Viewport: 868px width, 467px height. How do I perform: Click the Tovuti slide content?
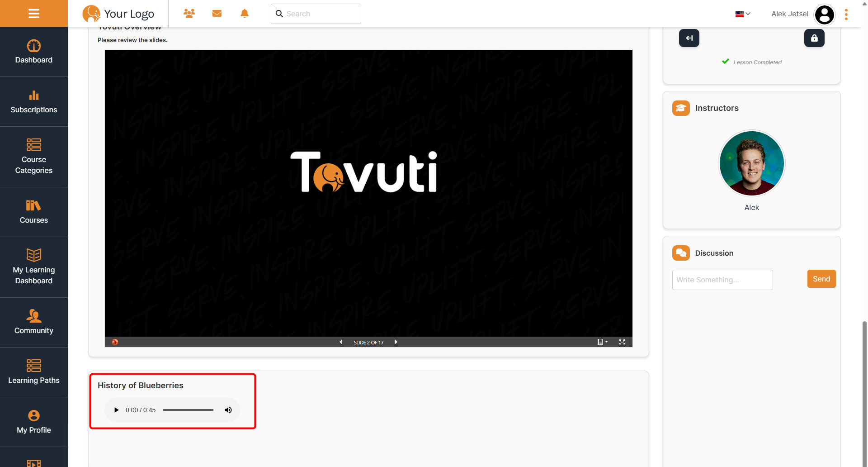[368, 194]
